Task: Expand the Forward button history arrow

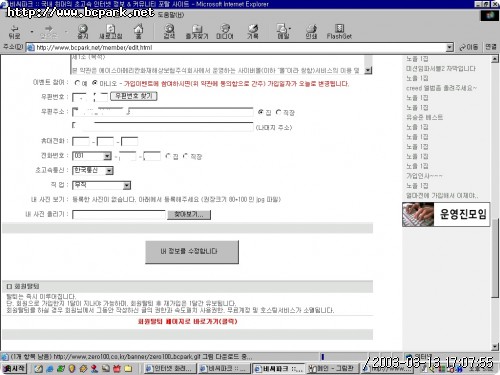Action: [x=66, y=32]
